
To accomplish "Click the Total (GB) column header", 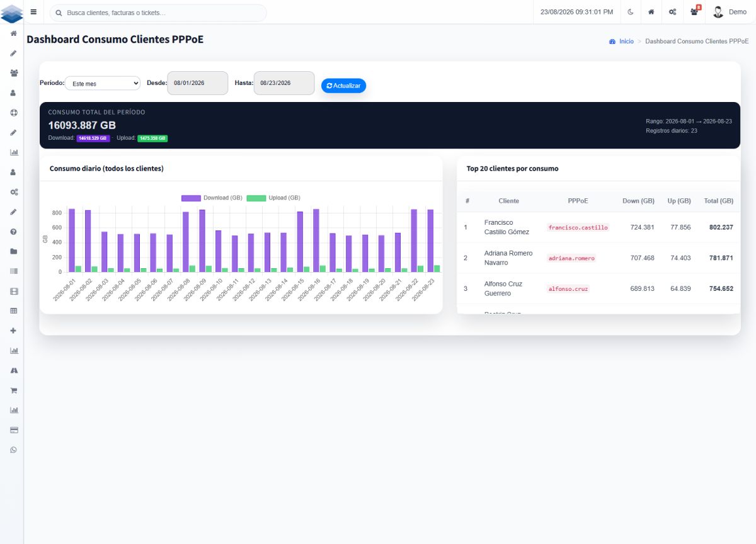I will click(719, 201).
